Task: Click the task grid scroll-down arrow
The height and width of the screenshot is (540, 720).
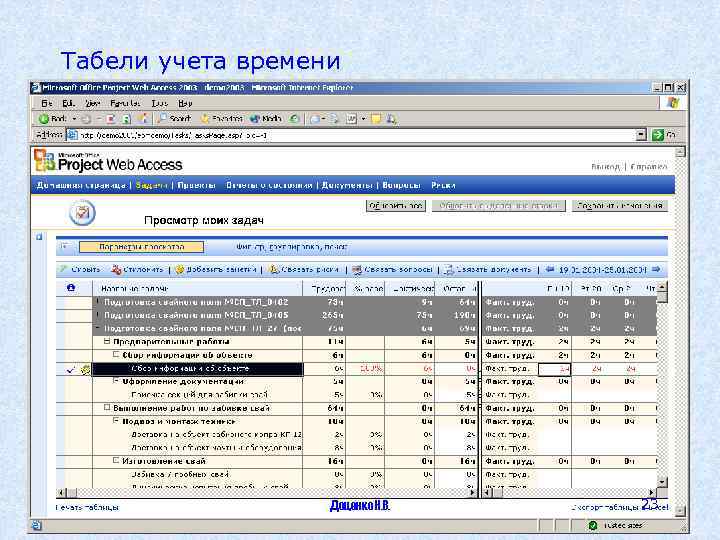Action: [x=662, y=482]
